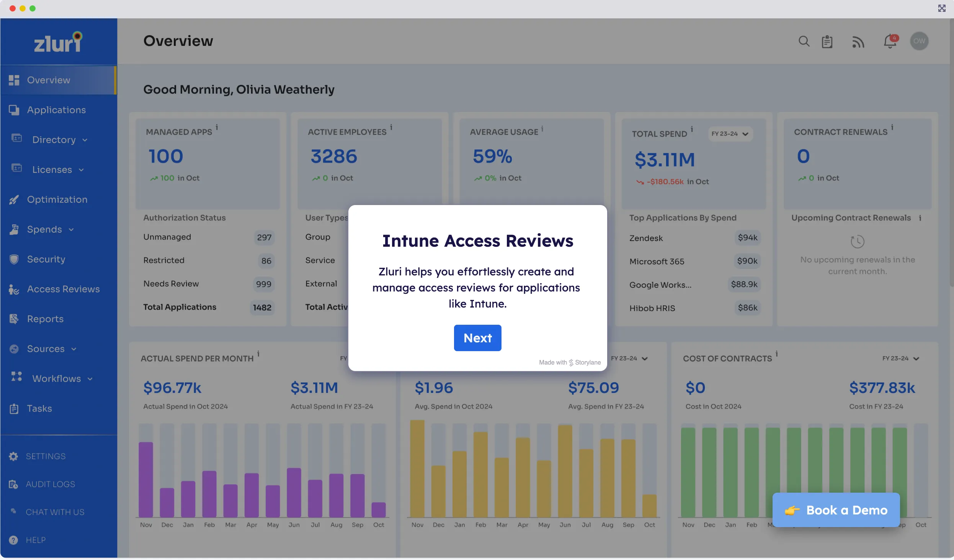This screenshot has height=560, width=954.
Task: Click the Chat With Us icon
Action: [13, 511]
